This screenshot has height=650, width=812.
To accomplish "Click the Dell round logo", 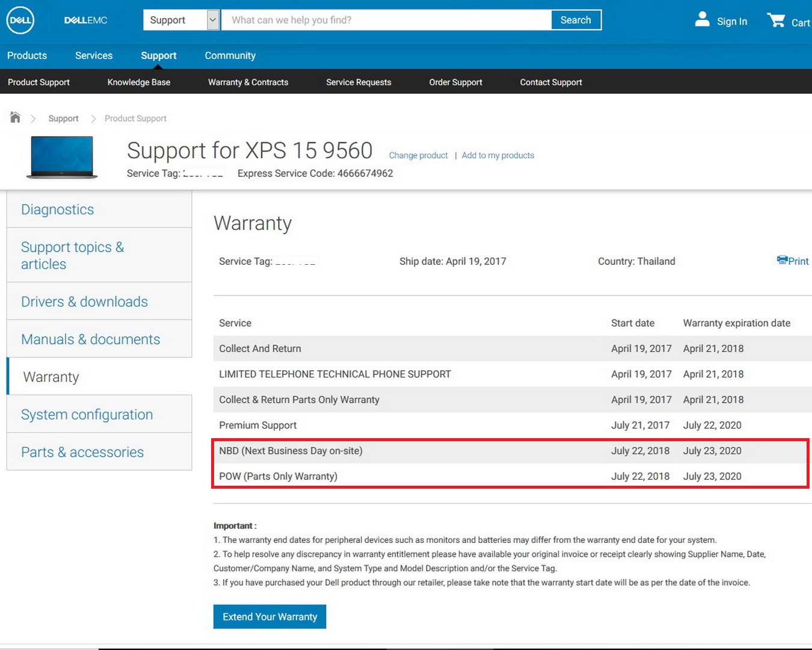I will coord(20,20).
